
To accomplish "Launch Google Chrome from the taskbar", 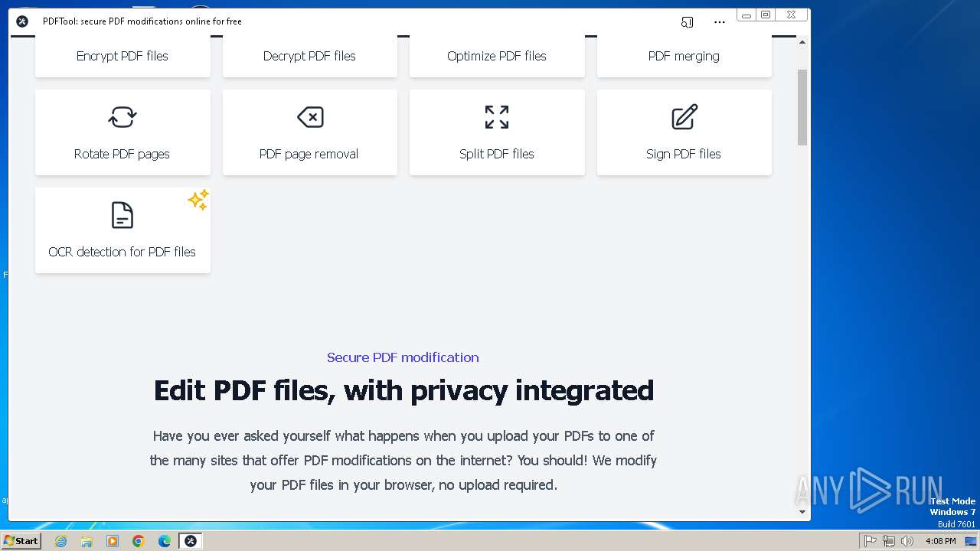I will [139, 541].
